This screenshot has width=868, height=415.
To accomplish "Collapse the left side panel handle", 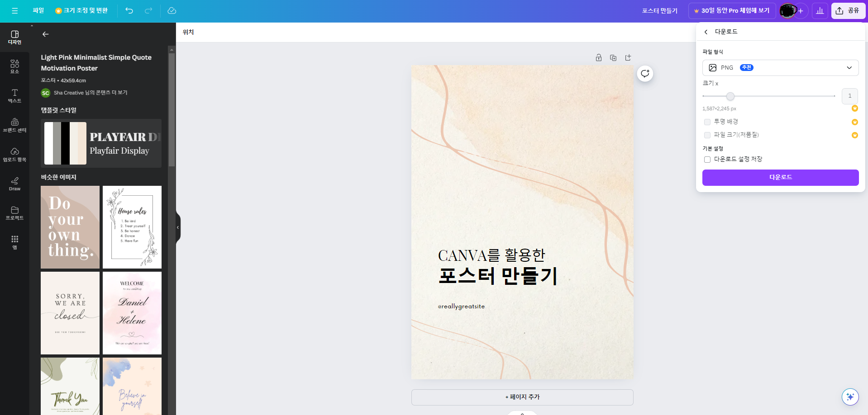I will [x=178, y=227].
